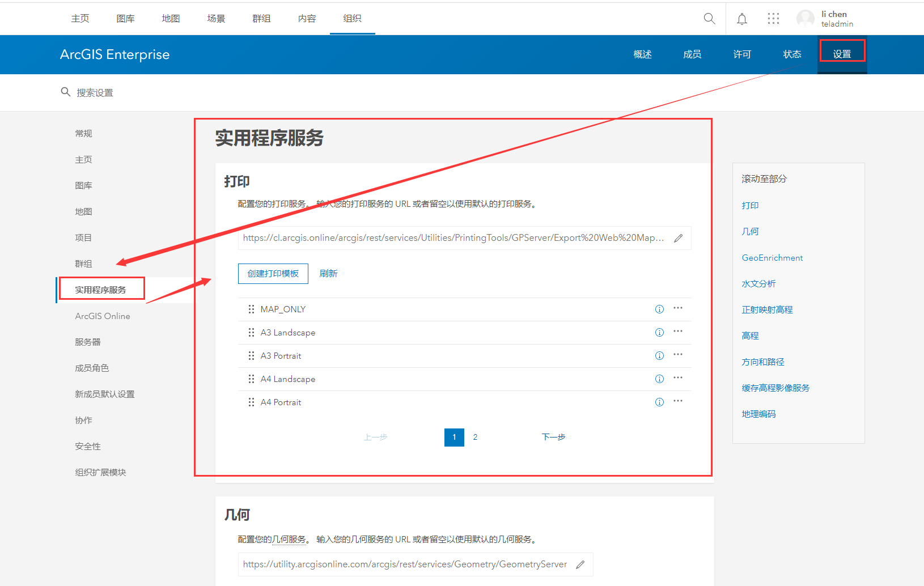Jump to 打印 section link
The width and height of the screenshot is (924, 586).
(751, 206)
